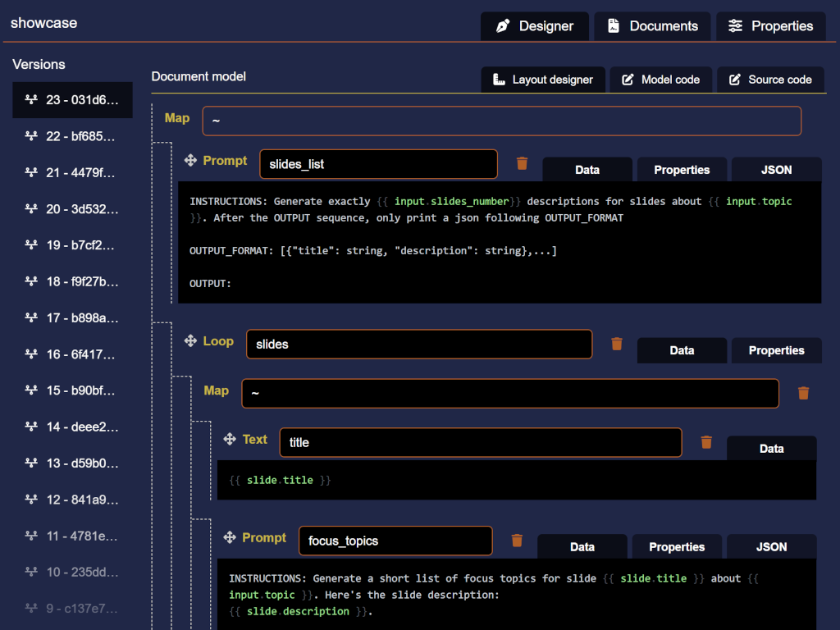This screenshot has height=630, width=840.
Task: Open Data tab of title text
Action: tap(771, 449)
